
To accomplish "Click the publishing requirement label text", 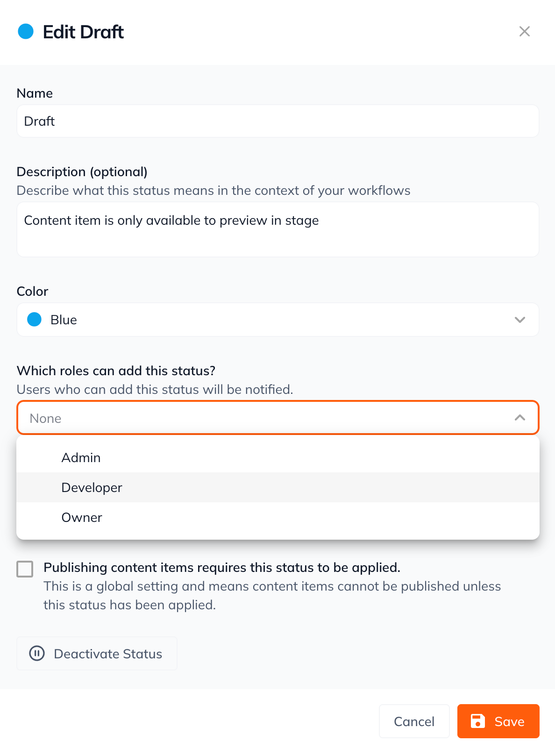I will 222,567.
